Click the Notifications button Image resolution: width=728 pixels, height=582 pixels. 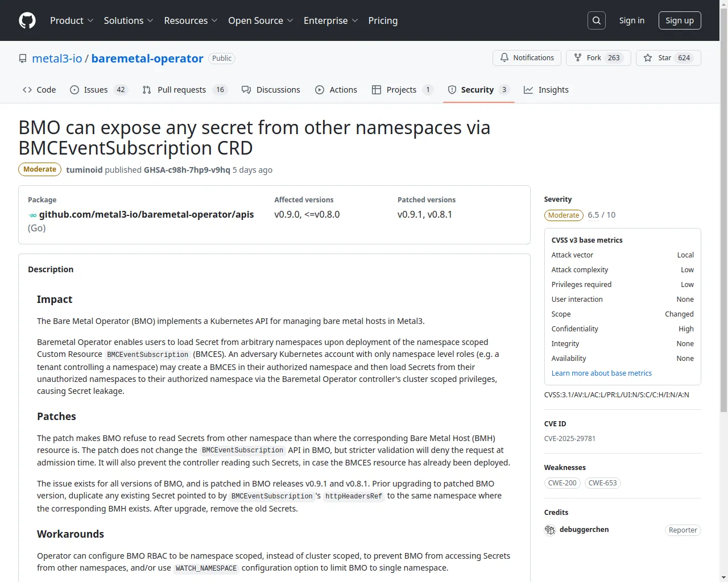pyautogui.click(x=527, y=58)
